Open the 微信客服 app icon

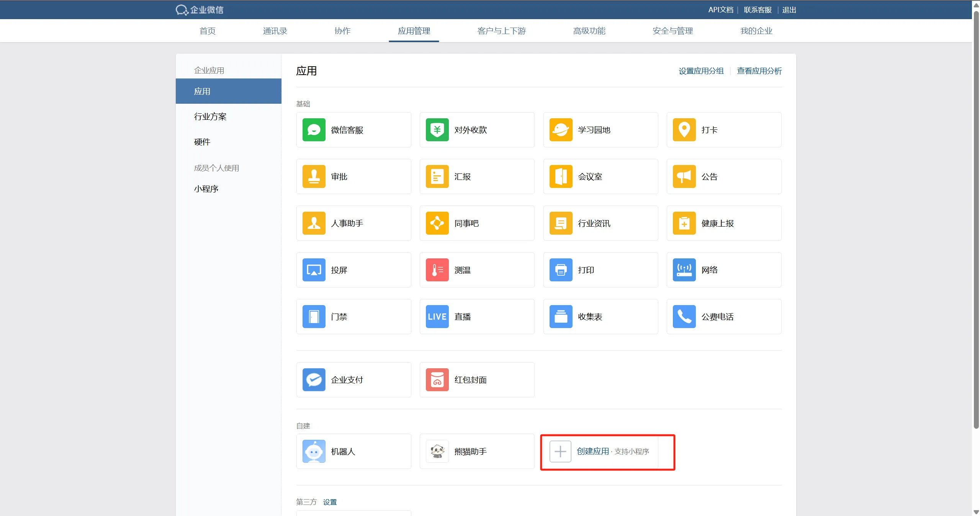(314, 130)
